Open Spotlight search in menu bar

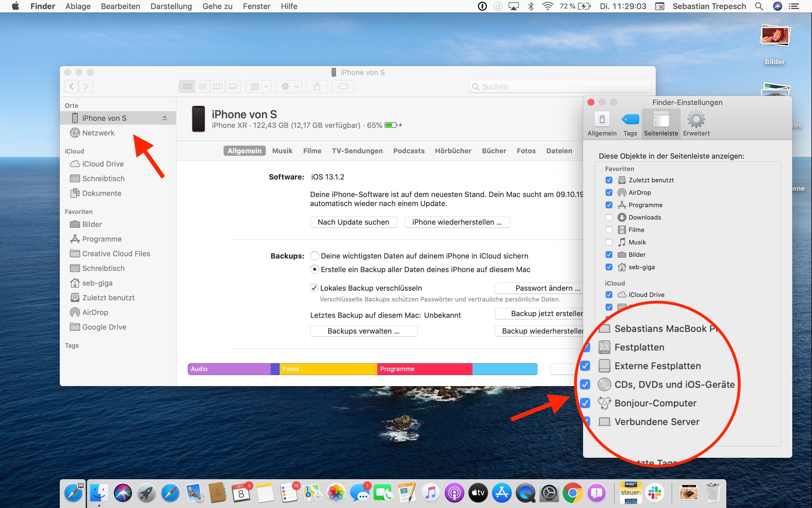point(759,6)
